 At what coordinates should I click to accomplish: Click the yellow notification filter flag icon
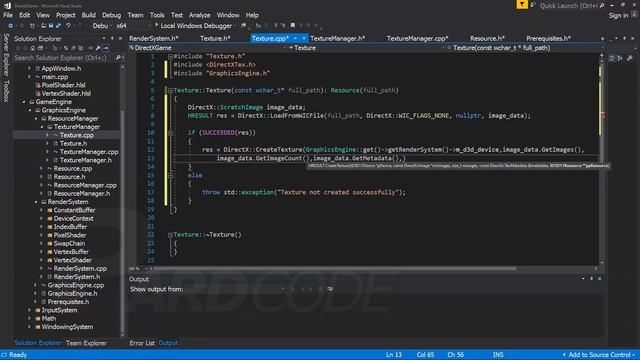tap(522, 4)
